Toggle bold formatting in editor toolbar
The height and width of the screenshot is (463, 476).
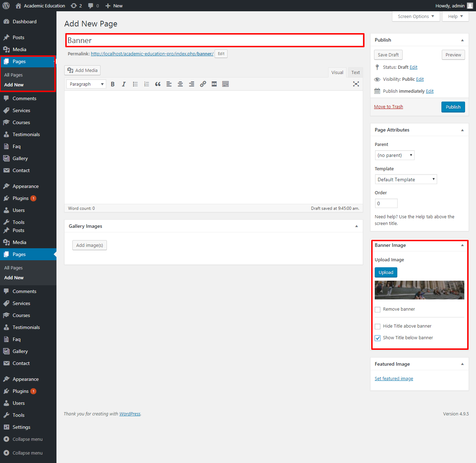point(113,84)
